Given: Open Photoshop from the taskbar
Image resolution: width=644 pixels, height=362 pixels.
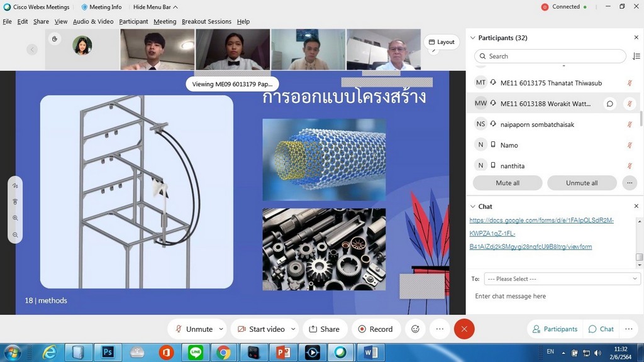Looking at the screenshot, I should (108, 352).
